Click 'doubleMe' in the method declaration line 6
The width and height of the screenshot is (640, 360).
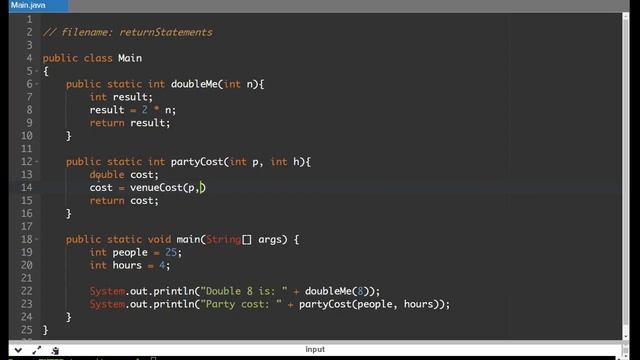coord(194,84)
